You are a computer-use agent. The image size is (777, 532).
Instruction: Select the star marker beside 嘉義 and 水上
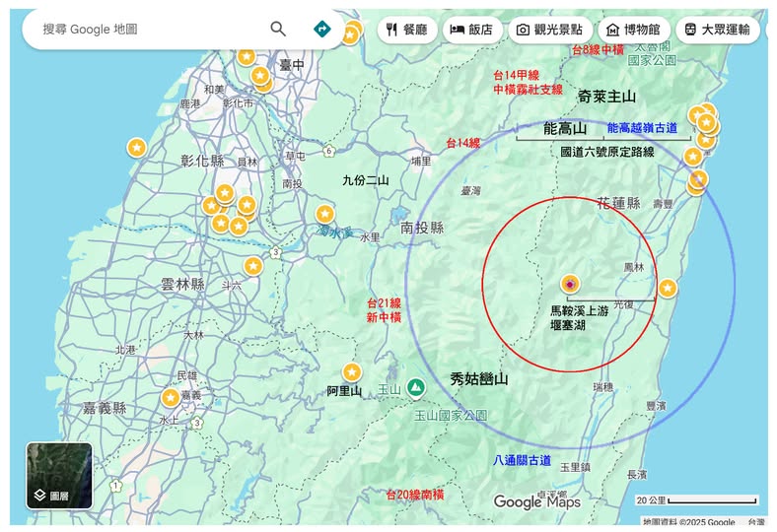click(171, 398)
